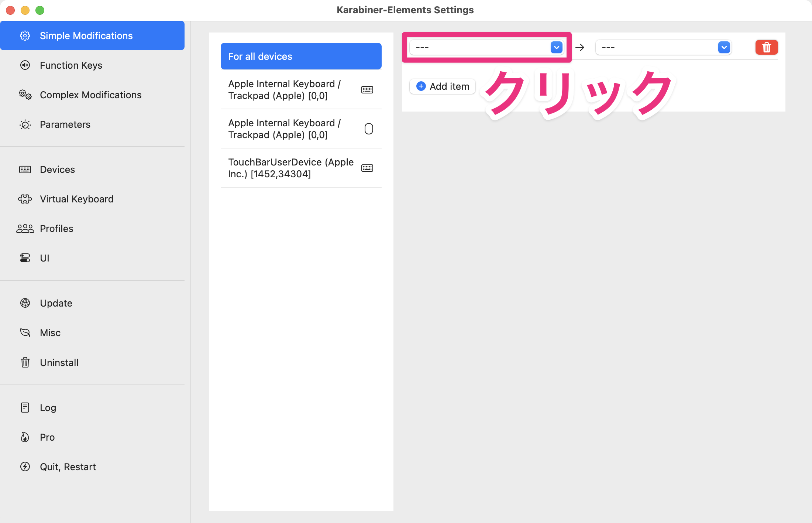812x523 pixels.
Task: Click the Parameters dial icon
Action: tap(25, 124)
